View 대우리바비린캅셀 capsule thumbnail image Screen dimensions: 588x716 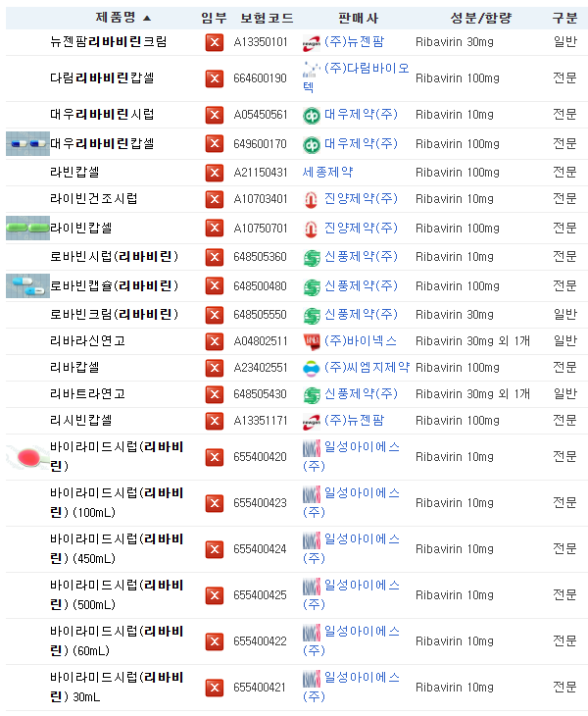27,144
